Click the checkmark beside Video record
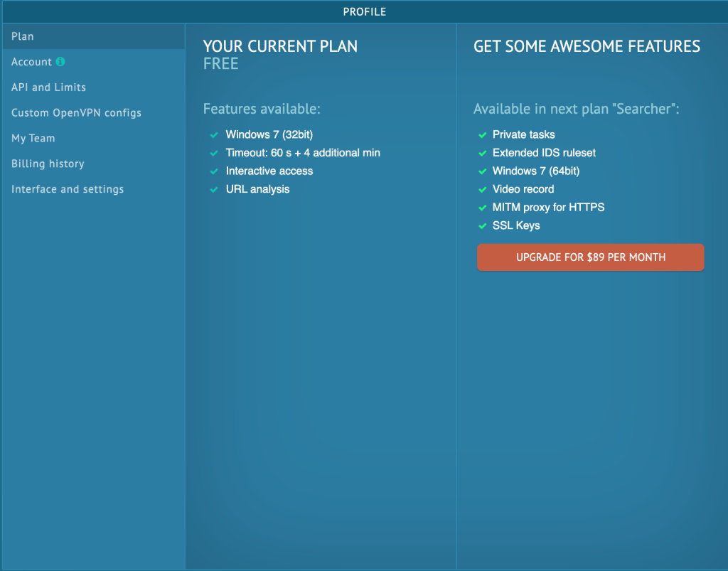The width and height of the screenshot is (728, 571). [480, 189]
